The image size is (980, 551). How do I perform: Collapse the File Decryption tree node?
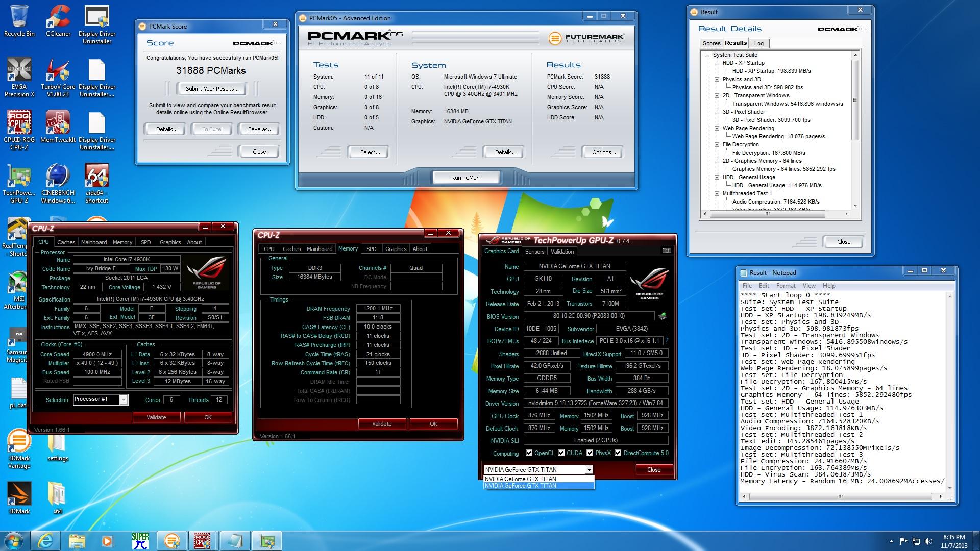717,144
